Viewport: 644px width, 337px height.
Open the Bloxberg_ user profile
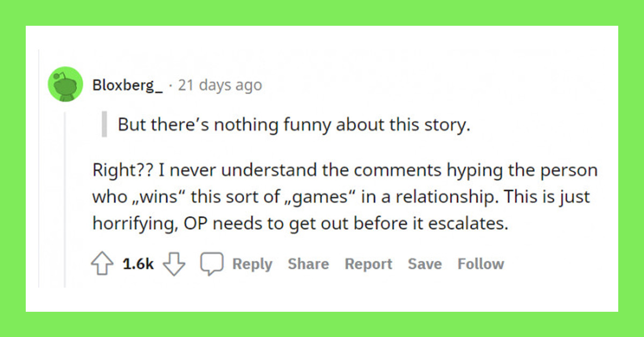tap(127, 85)
